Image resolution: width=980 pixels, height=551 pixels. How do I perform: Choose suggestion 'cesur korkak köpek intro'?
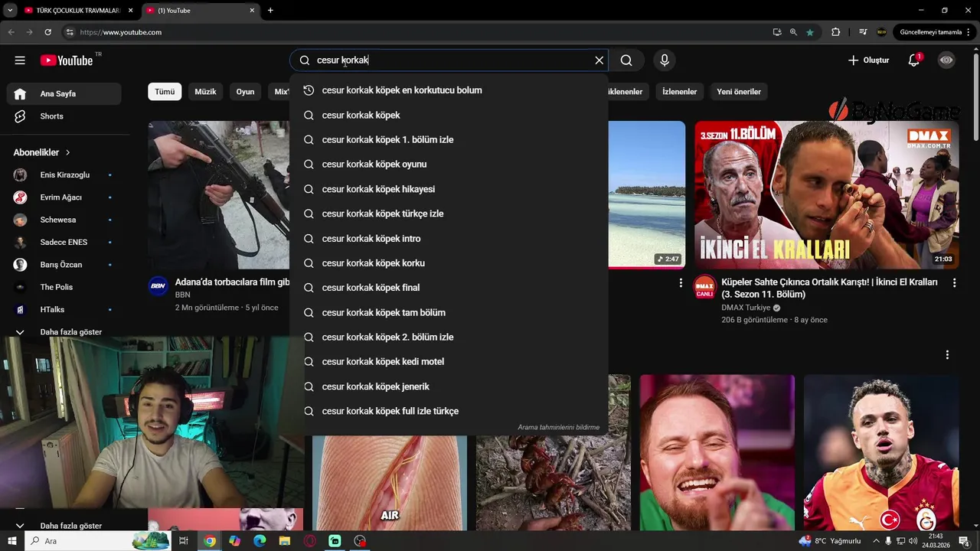point(449,239)
